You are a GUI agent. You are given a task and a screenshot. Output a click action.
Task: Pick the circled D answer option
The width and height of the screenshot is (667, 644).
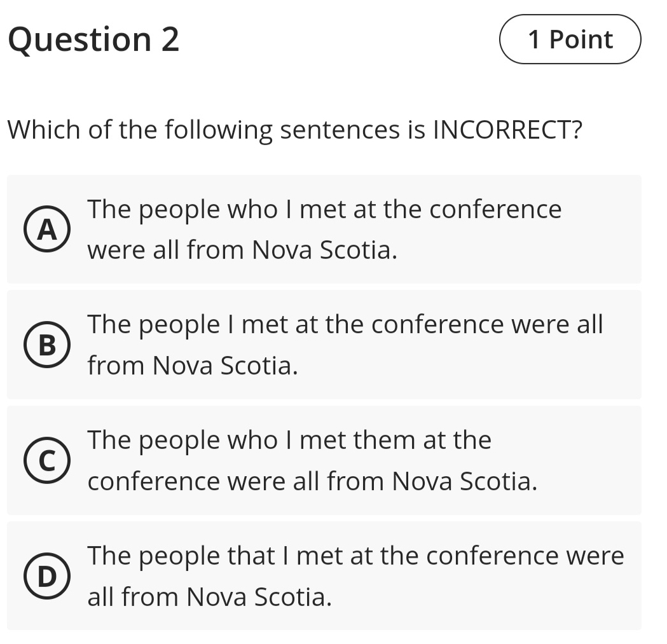(45, 576)
